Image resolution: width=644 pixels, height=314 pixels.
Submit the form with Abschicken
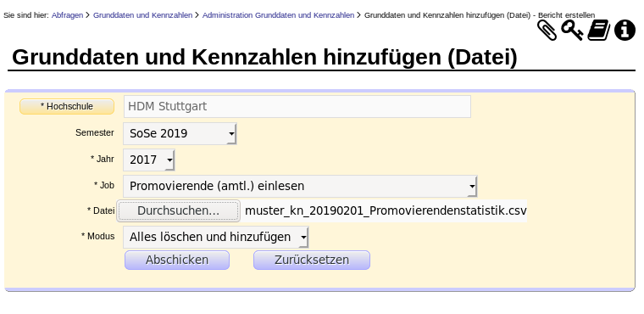coord(177,260)
